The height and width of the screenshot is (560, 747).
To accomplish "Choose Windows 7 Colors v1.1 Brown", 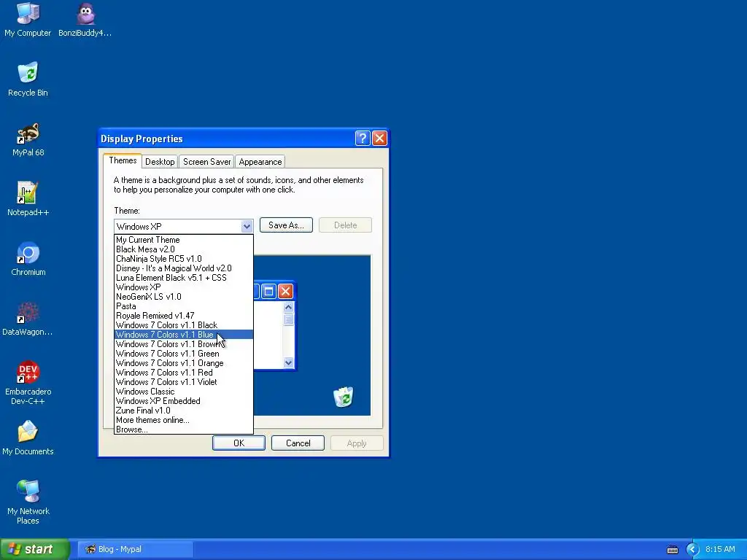I will click(x=183, y=344).
